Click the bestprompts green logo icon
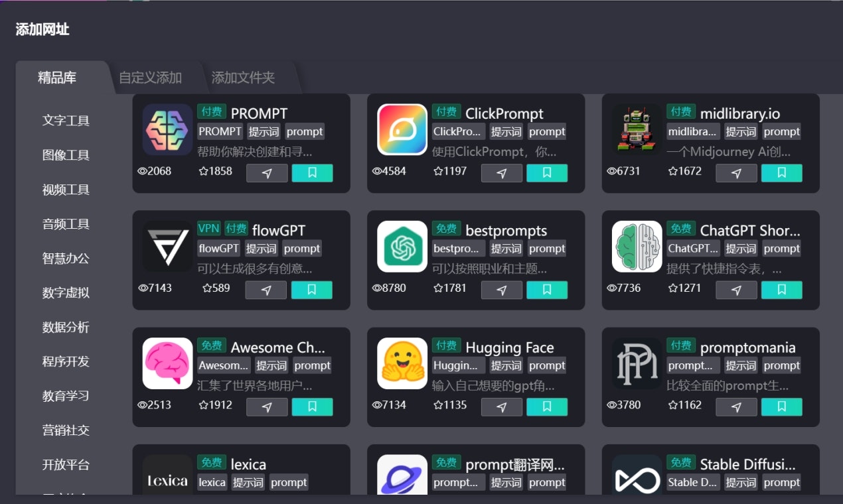The height and width of the screenshot is (504, 843). (402, 246)
